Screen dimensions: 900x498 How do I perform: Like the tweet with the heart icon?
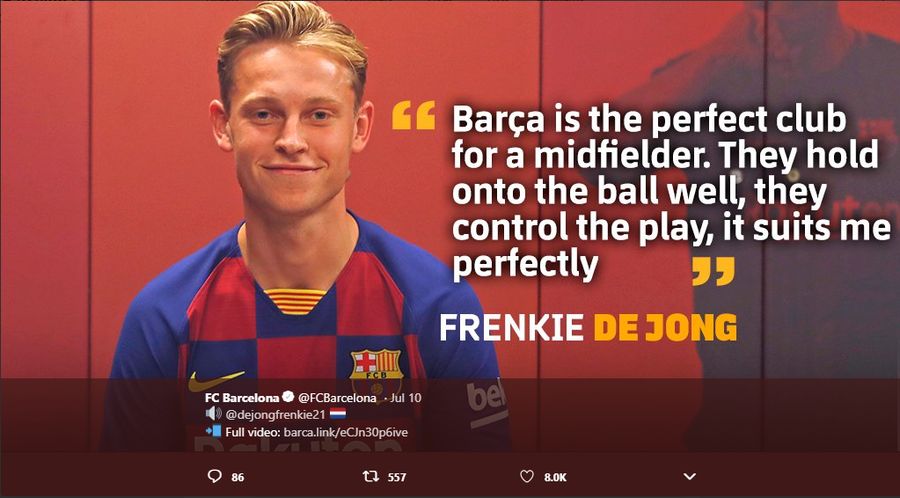tap(528, 477)
